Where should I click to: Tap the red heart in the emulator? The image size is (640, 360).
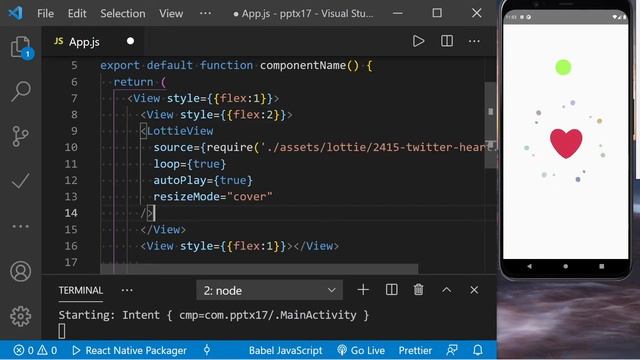click(x=566, y=143)
